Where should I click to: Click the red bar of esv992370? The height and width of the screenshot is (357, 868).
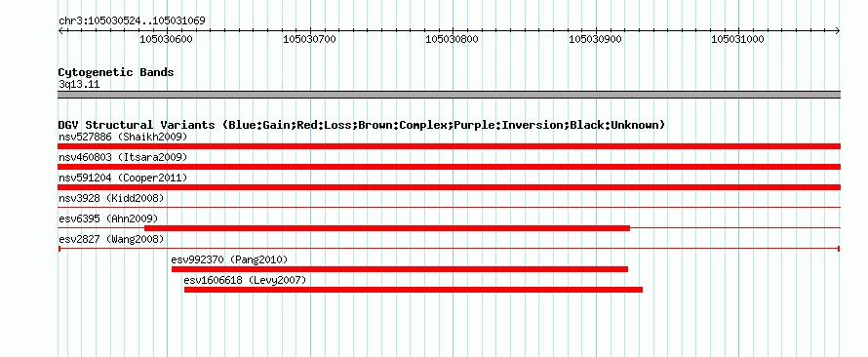point(400,269)
